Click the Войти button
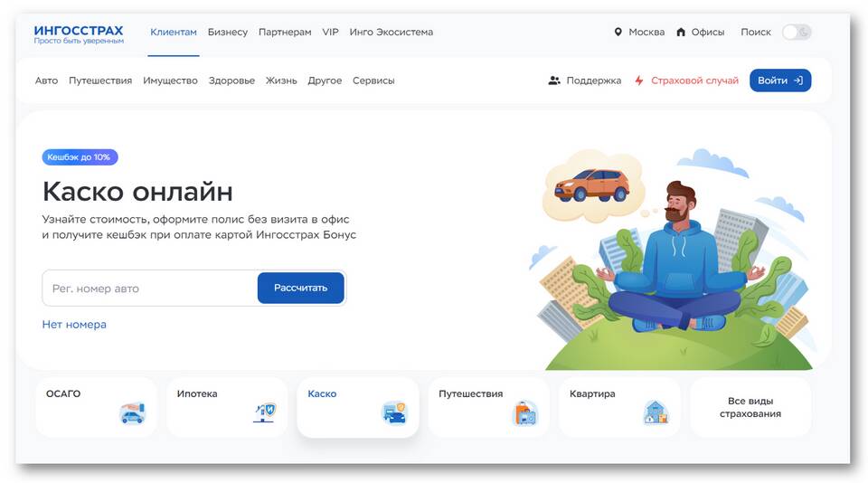868x483 pixels. [x=780, y=80]
